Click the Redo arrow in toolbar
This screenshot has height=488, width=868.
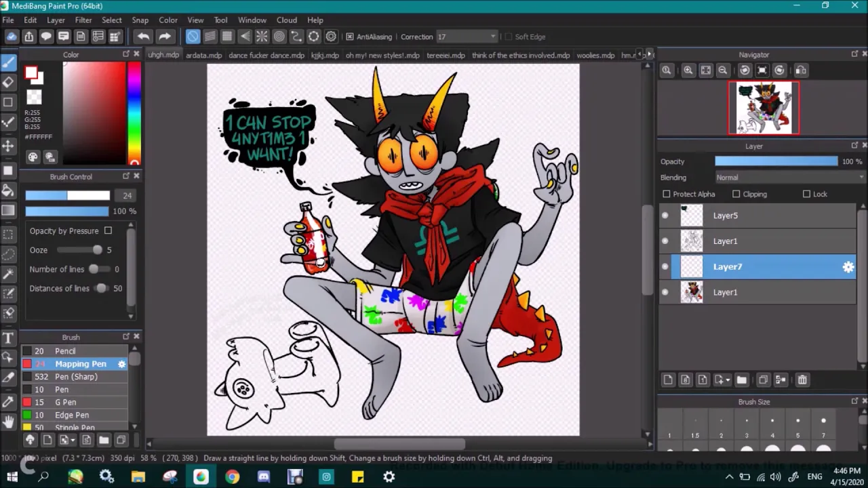(x=165, y=37)
